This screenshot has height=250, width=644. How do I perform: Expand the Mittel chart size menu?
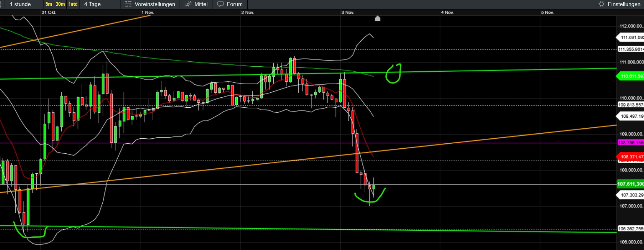201,4
